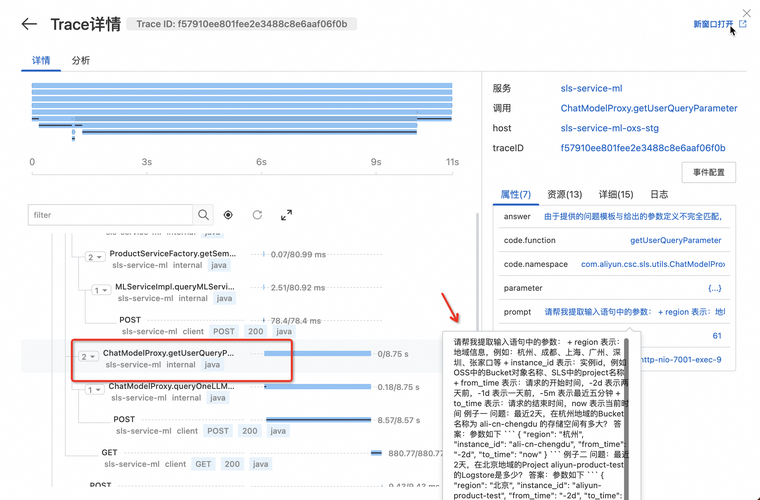Click the locate/target span icon
Image resolution: width=760 pixels, height=500 pixels.
tap(228, 215)
